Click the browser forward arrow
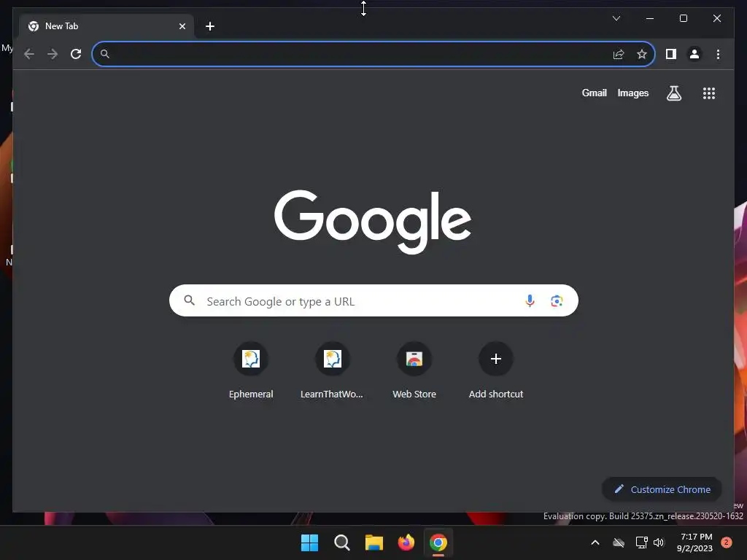The image size is (747, 560). point(53,54)
